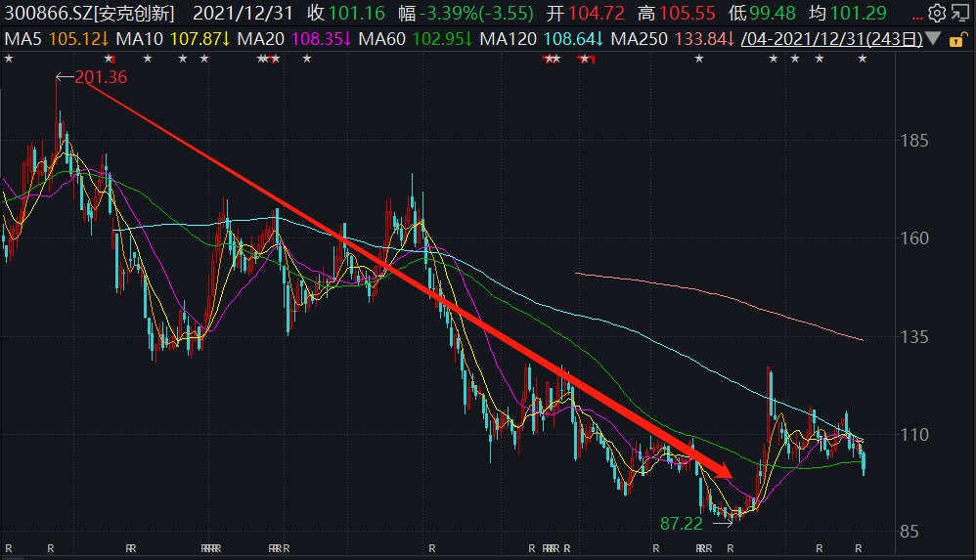976x560 pixels.
Task: Click the 85 price axis label
Action: click(x=909, y=532)
